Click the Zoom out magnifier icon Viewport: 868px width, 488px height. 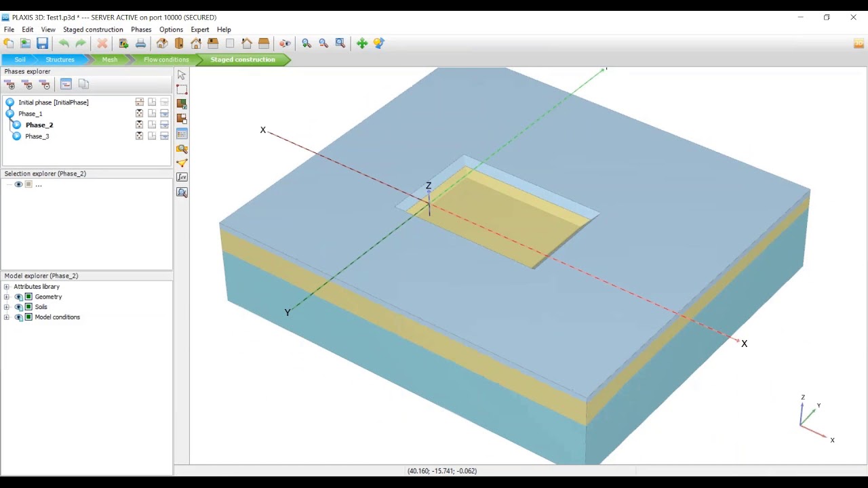pyautogui.click(x=323, y=43)
